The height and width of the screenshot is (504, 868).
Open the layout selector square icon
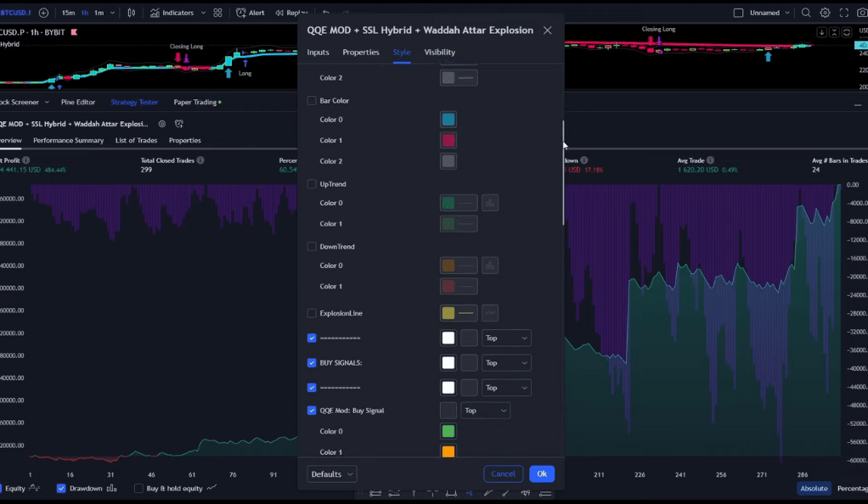[x=738, y=12]
